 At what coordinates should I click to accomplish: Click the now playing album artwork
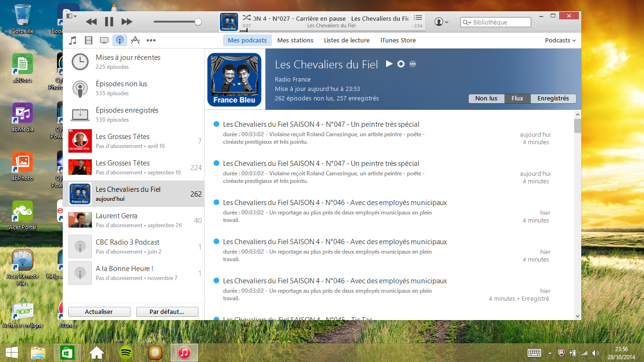(229, 22)
